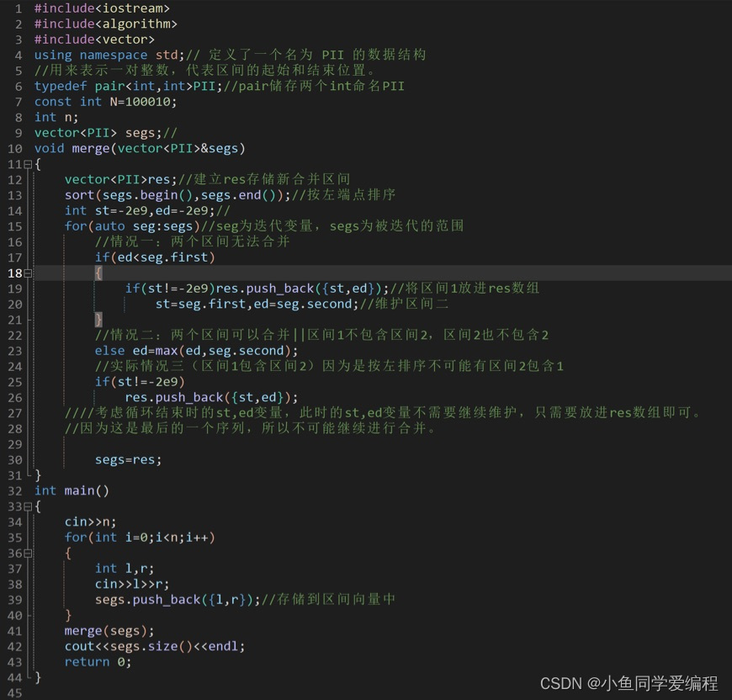The height and width of the screenshot is (700, 732).
Task: Click on '#include<algorithm>' text
Action: 105,24
